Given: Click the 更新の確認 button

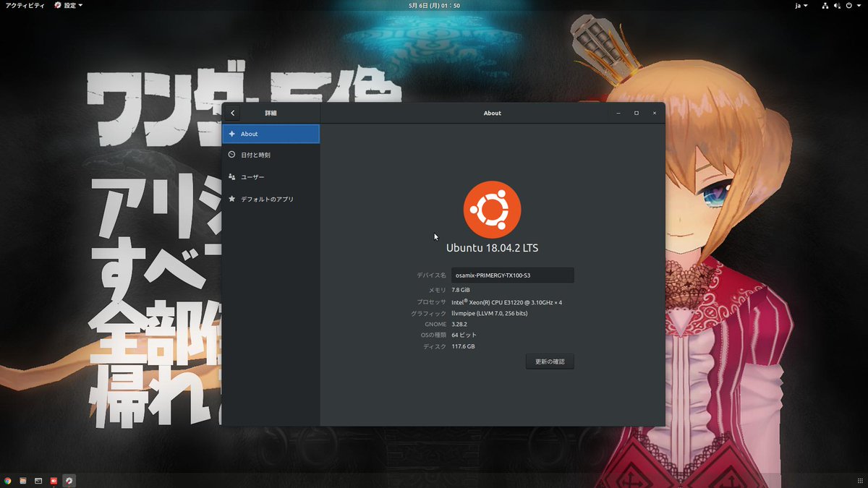Looking at the screenshot, I should pyautogui.click(x=550, y=361).
